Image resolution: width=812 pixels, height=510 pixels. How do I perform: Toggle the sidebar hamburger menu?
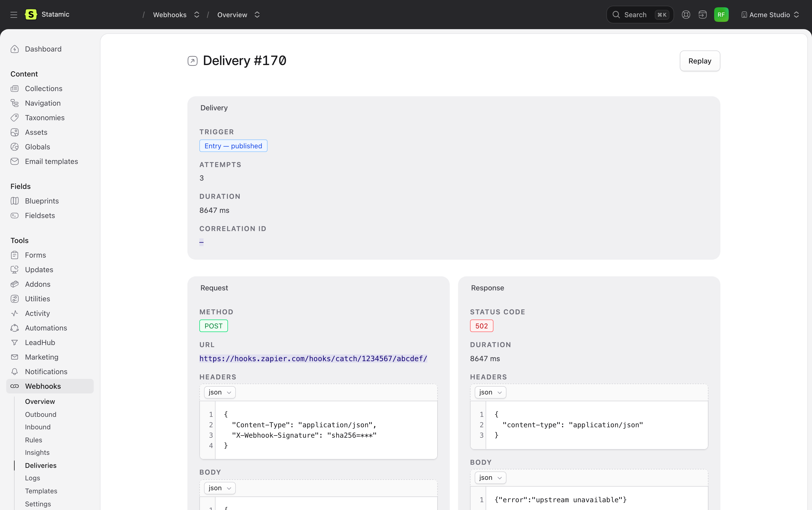point(14,15)
